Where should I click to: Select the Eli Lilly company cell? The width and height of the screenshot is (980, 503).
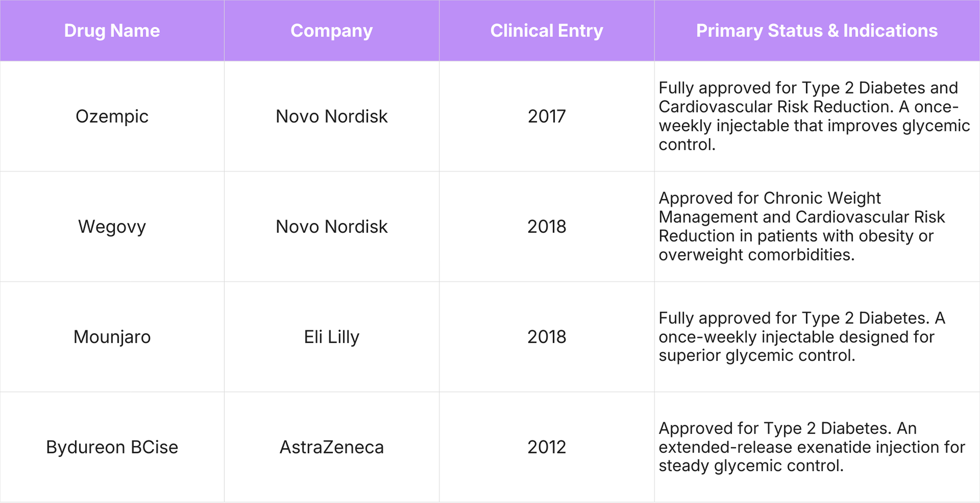tap(331, 337)
